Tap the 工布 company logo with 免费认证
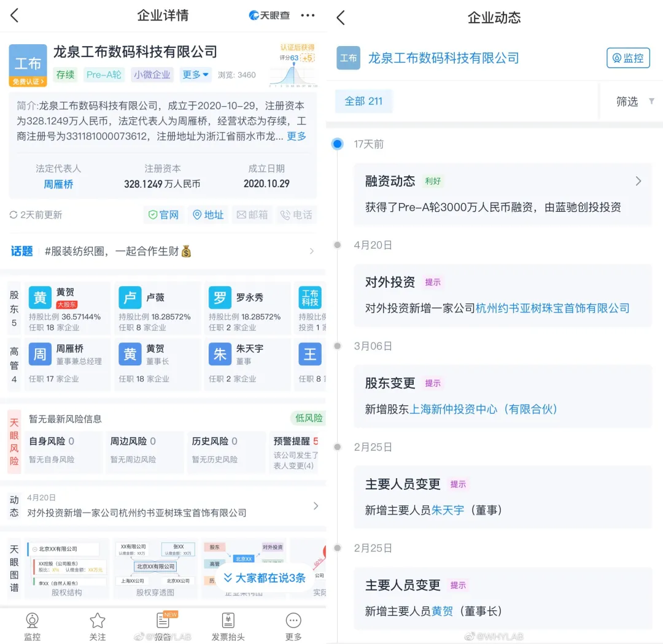This screenshot has width=663, height=644. tap(28, 66)
